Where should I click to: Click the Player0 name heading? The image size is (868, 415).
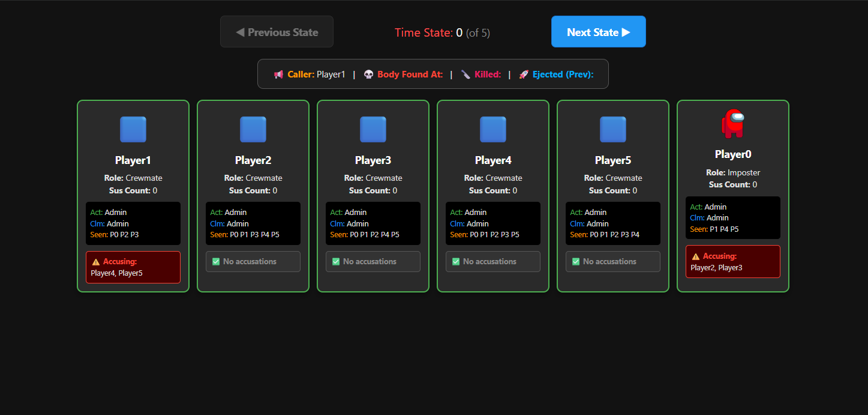[733, 154]
